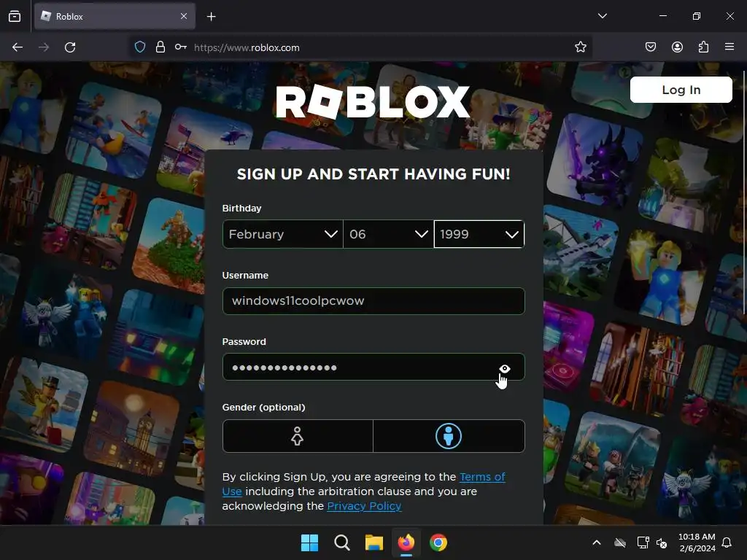Close the Roblox browser tab

pyautogui.click(x=183, y=16)
